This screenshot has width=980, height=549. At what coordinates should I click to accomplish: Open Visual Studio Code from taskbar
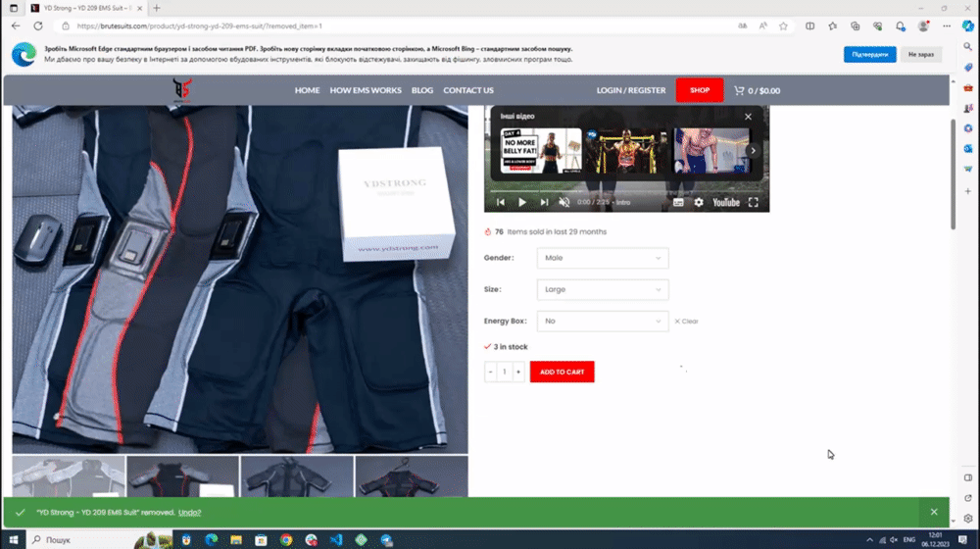pyautogui.click(x=335, y=539)
